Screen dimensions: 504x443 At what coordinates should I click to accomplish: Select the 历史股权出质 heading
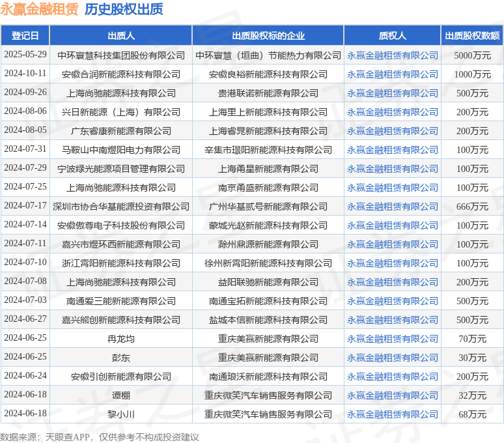pyautogui.click(x=124, y=9)
